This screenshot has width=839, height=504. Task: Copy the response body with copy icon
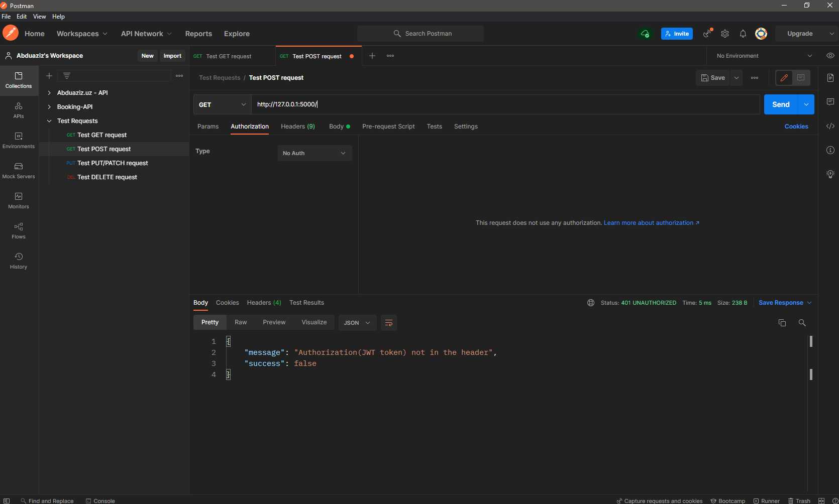click(782, 323)
